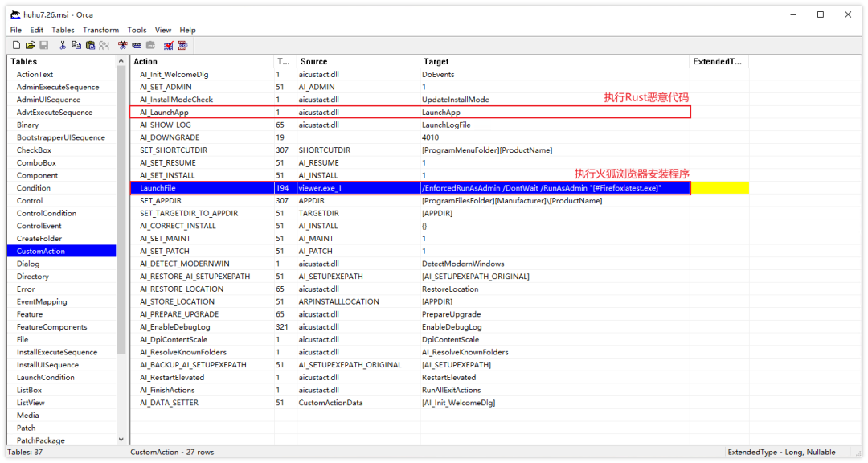868x463 pixels.
Task: Click the Find binoculars toolbar icon
Action: [x=104, y=45]
